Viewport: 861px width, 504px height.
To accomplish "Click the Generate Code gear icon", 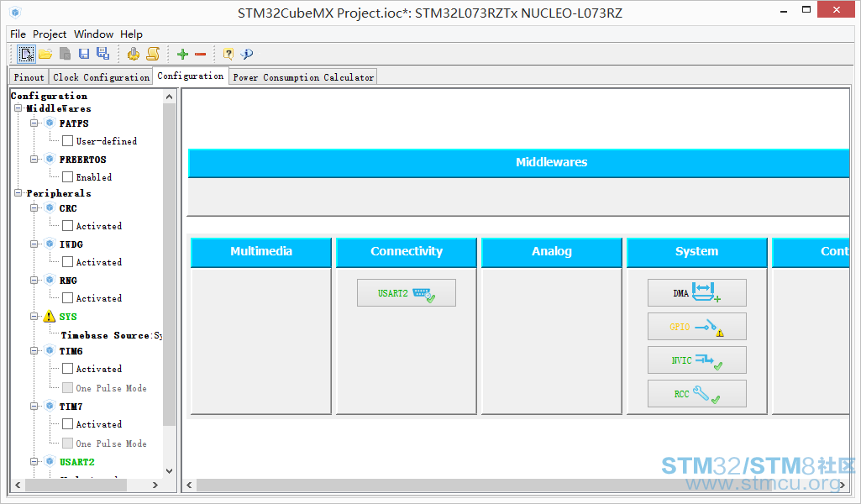I will pos(133,54).
